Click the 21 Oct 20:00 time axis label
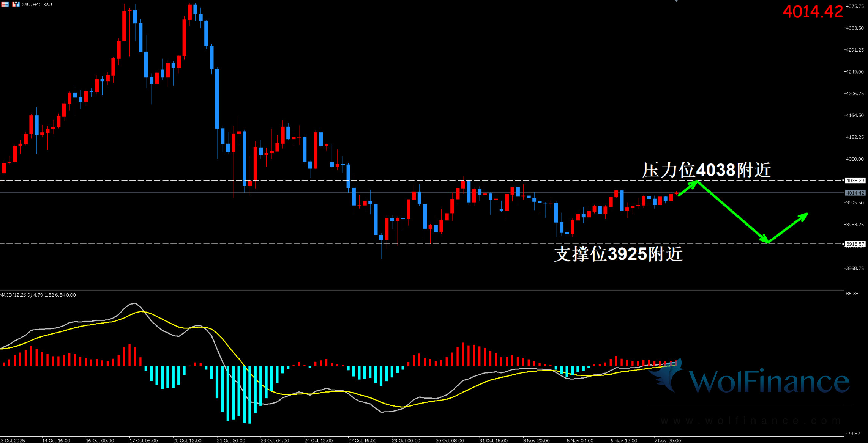 (231, 440)
